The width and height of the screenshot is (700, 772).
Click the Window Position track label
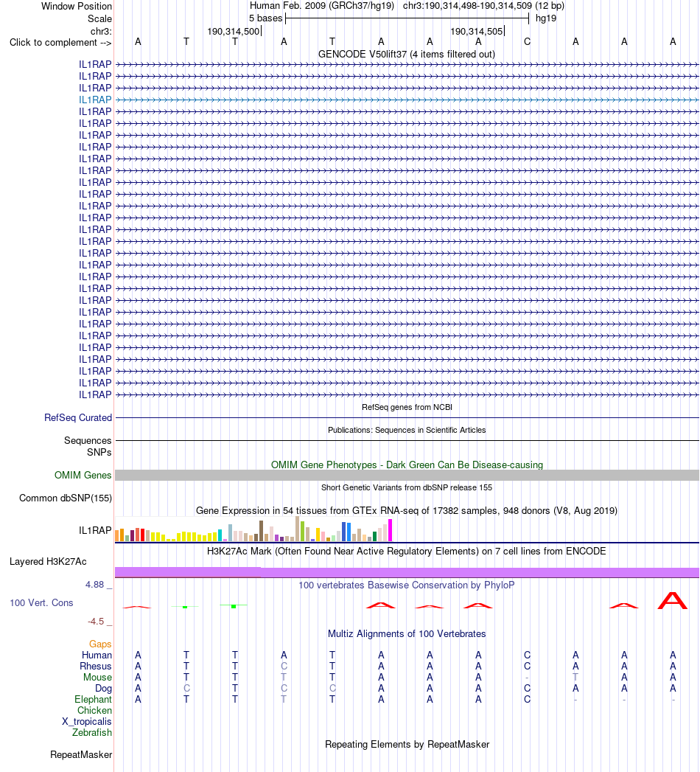[x=76, y=7]
